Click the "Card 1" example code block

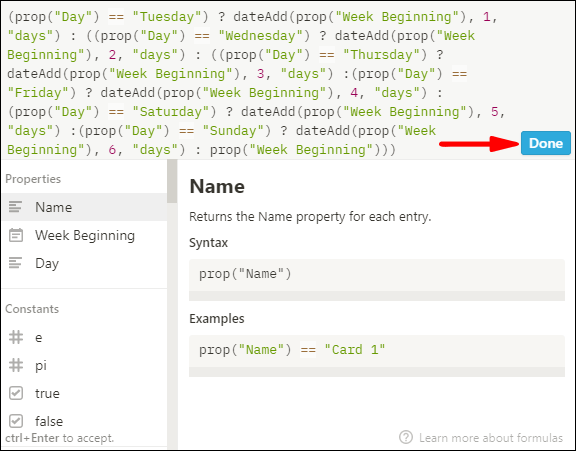[x=377, y=356]
